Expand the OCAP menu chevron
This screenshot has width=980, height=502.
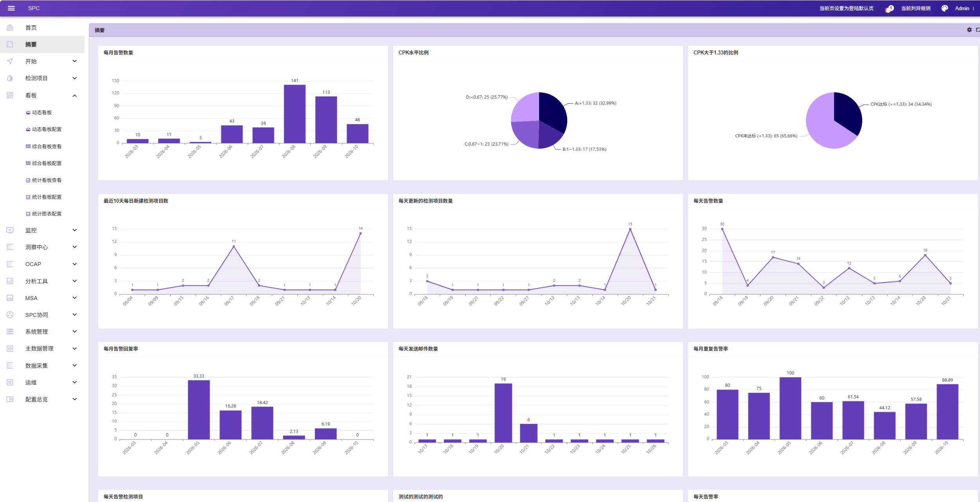click(x=75, y=264)
